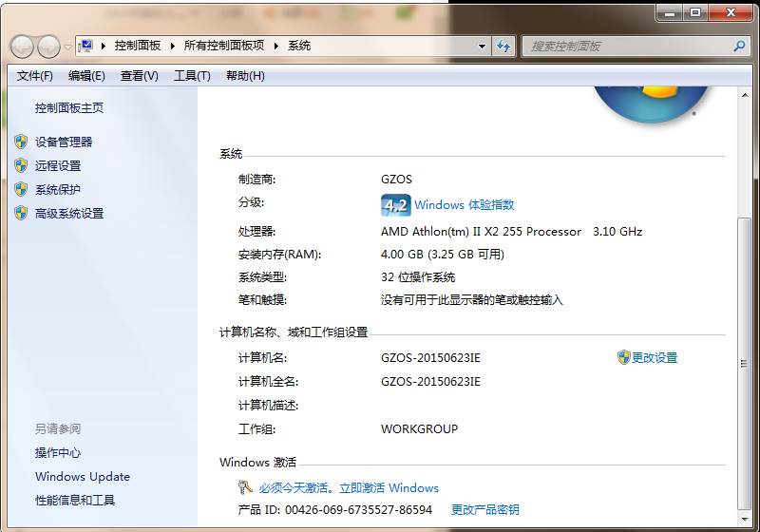Open the 查看(V) menu
This screenshot has width=760, height=532.
pos(139,76)
